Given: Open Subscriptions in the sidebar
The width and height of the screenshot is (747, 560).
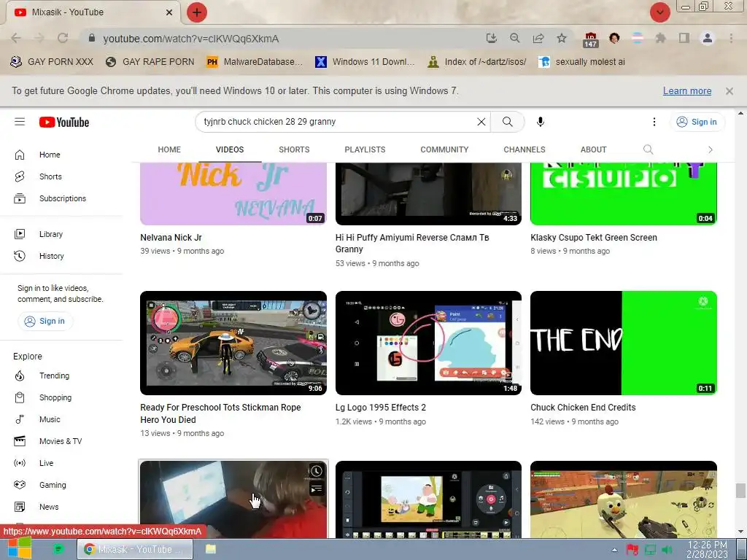Looking at the screenshot, I should point(62,198).
